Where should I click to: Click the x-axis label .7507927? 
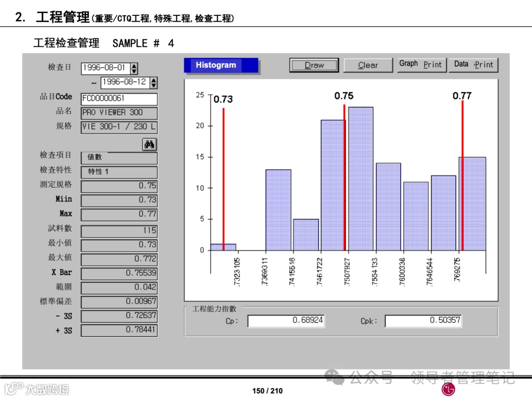coord(346,272)
